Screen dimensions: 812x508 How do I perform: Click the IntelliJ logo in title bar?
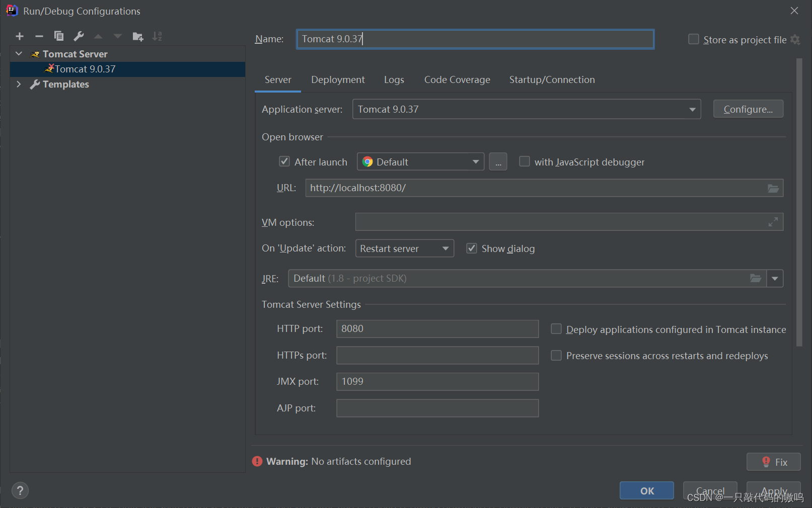(x=12, y=11)
